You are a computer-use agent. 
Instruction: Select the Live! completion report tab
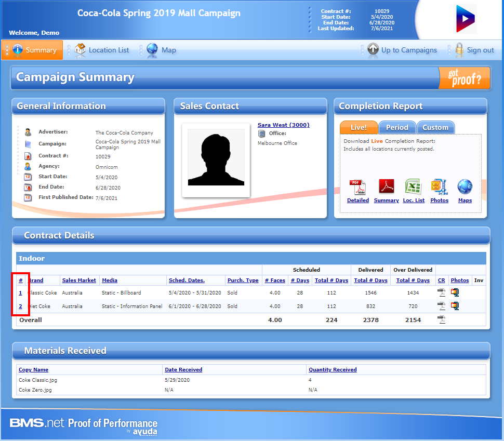coord(359,127)
